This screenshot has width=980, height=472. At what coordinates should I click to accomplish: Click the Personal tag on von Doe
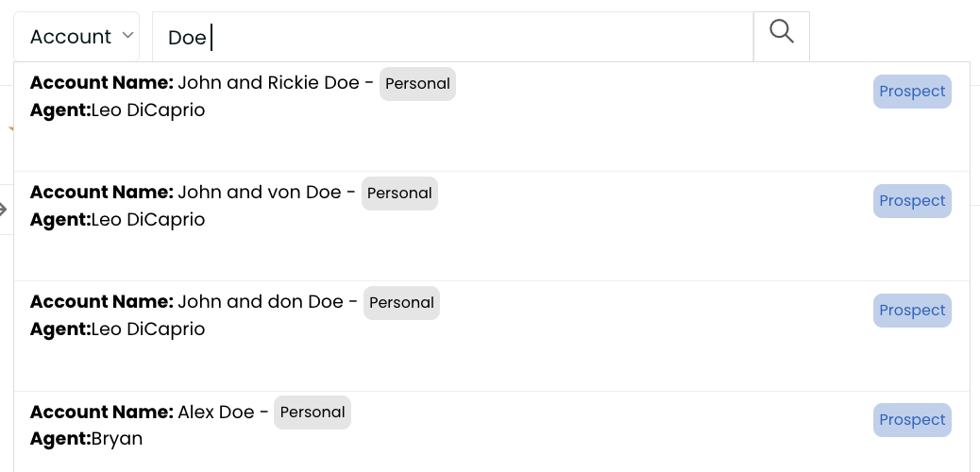(x=399, y=194)
